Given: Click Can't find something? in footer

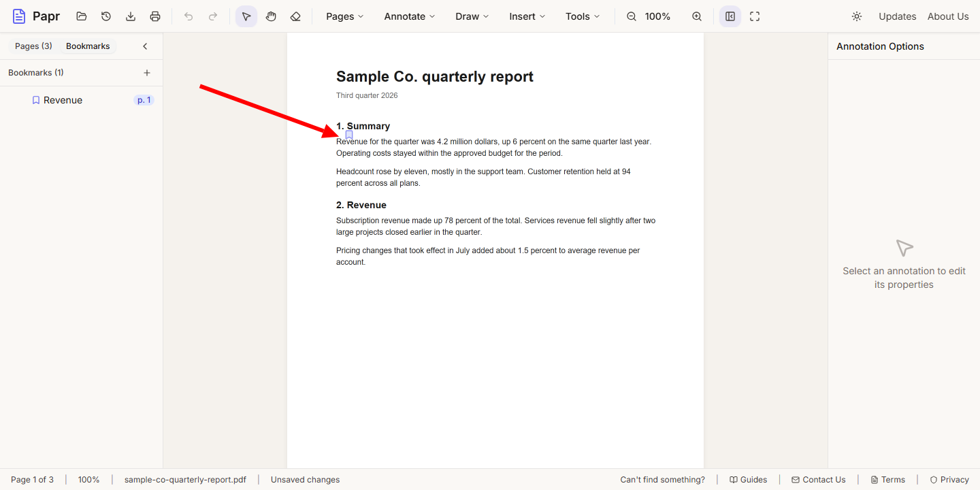Looking at the screenshot, I should coord(662,480).
